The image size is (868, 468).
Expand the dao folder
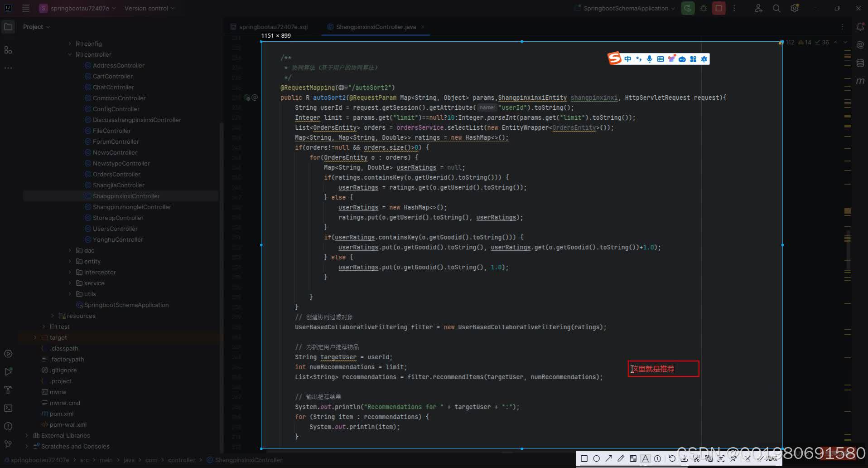point(70,250)
